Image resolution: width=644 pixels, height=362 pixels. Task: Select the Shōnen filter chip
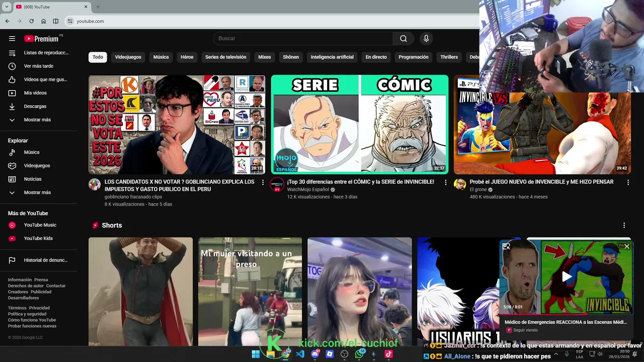(291, 57)
